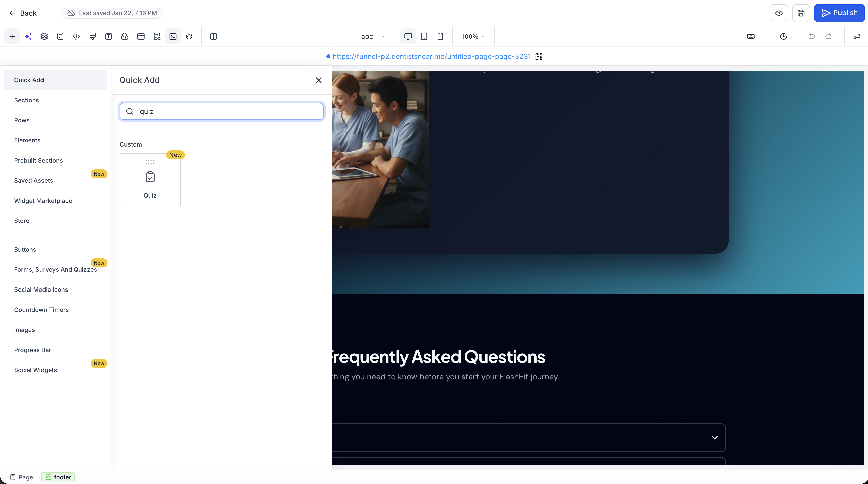This screenshot has height=484, width=868.
Task: Toggle the split panel layout icon
Action: (x=214, y=36)
